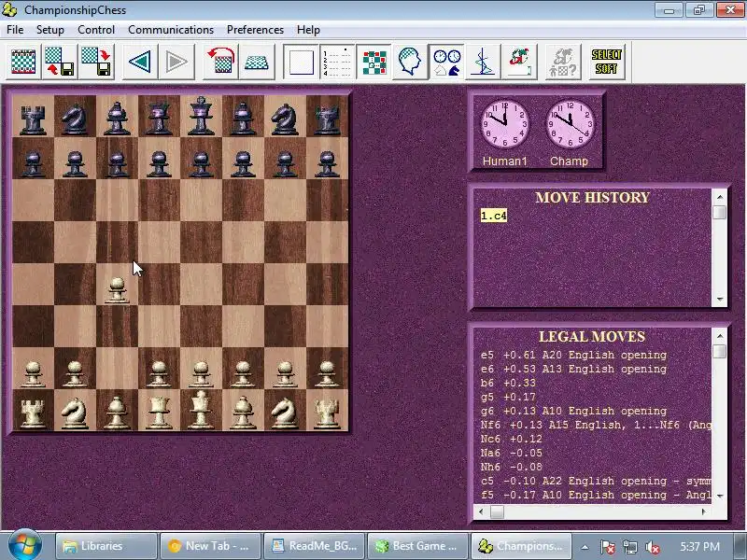Select legal move Nf6 +0.13
The width and height of the screenshot is (747, 560).
(596, 425)
